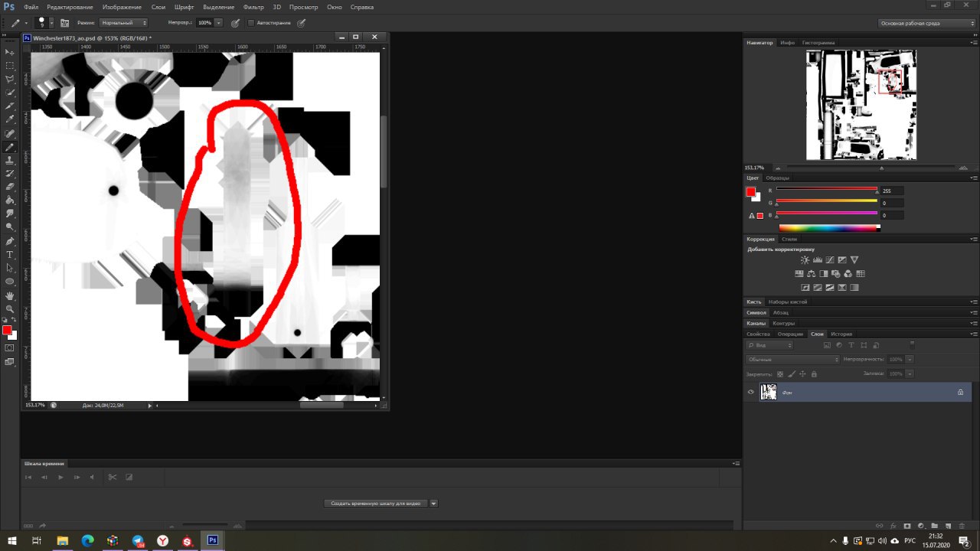
Task: Click the Navigator preview thumbnail
Action: coord(861,105)
